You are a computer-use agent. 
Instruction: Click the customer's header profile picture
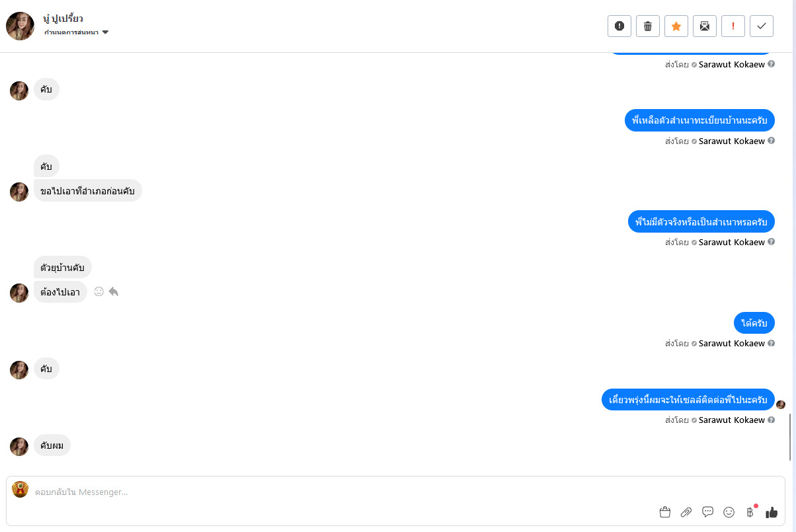click(20, 26)
